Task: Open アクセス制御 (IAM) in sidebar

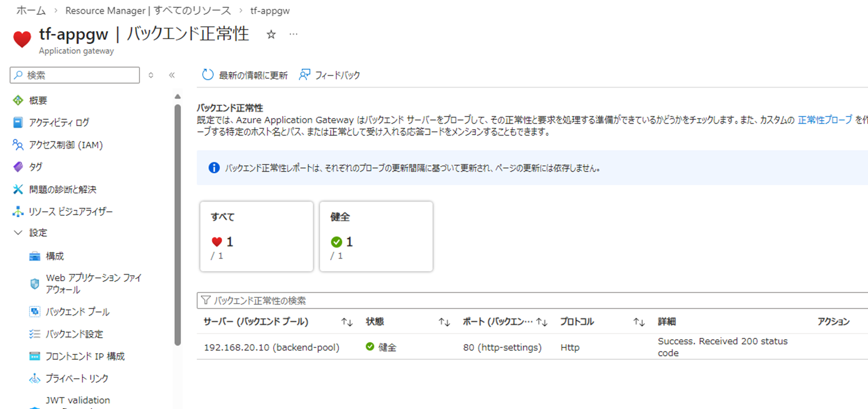Action: click(65, 145)
